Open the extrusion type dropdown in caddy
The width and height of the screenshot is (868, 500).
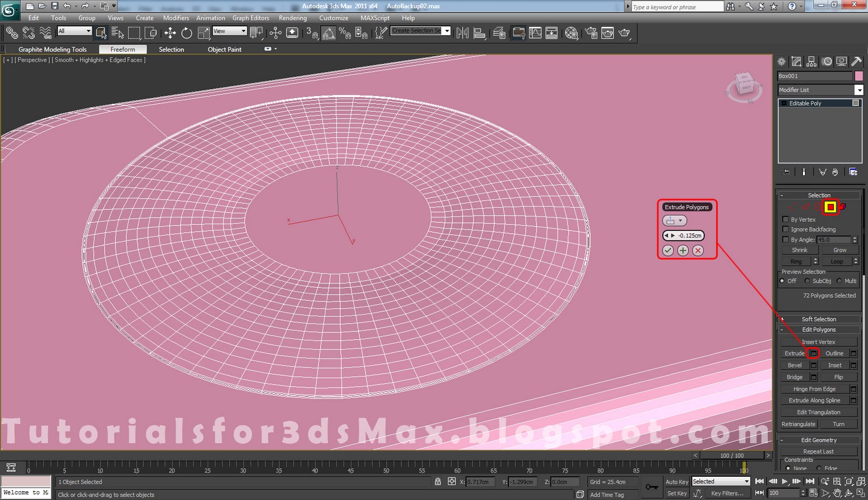click(674, 221)
